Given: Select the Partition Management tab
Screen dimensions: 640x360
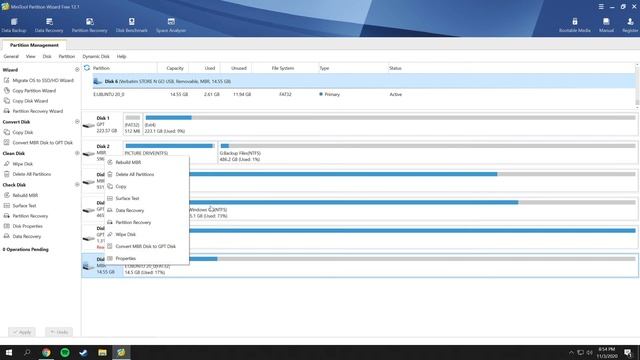Looking at the screenshot, I should [x=34, y=45].
